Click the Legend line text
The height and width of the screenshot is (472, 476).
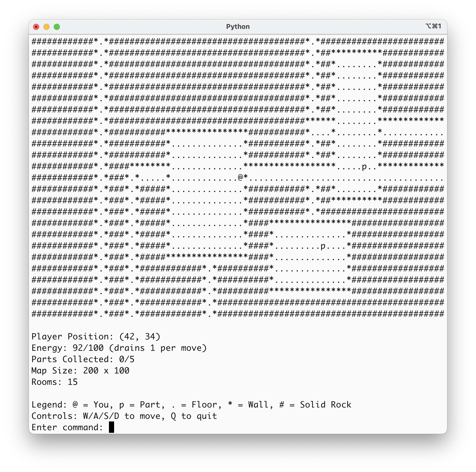click(x=191, y=405)
